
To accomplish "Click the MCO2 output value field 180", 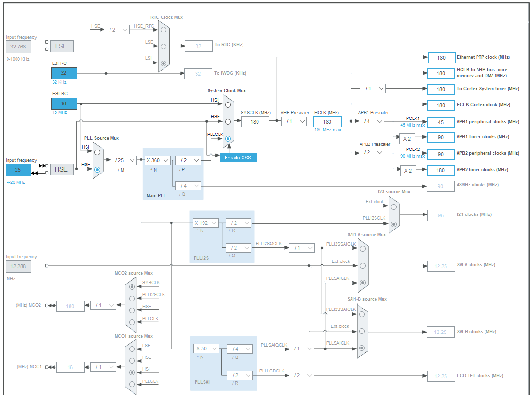I will [x=70, y=306].
